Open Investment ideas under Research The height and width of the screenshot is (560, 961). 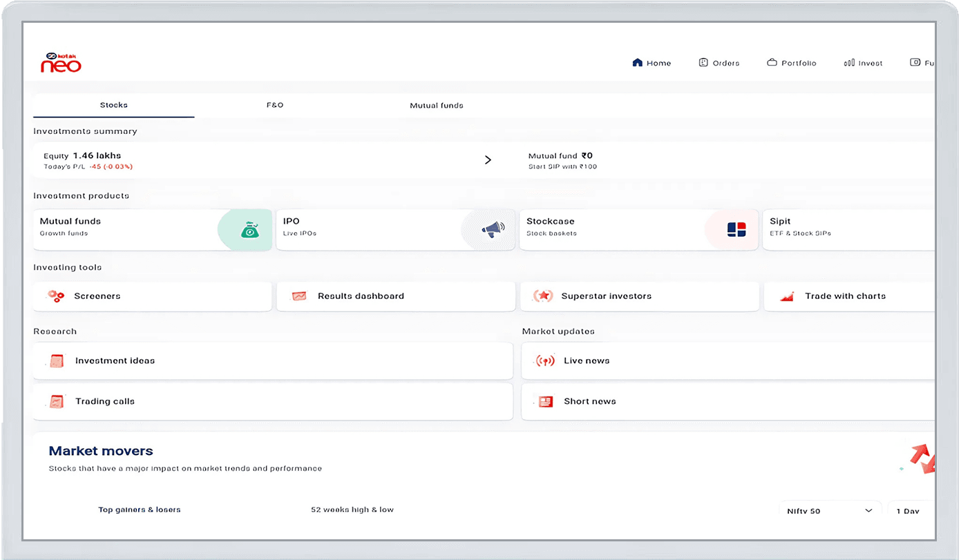point(115,361)
